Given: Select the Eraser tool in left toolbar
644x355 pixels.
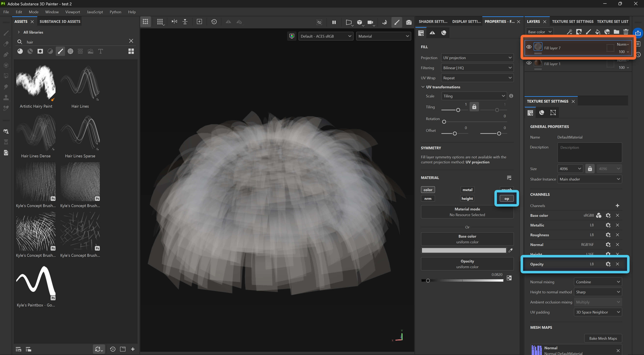Looking at the screenshot, I should point(6,44).
